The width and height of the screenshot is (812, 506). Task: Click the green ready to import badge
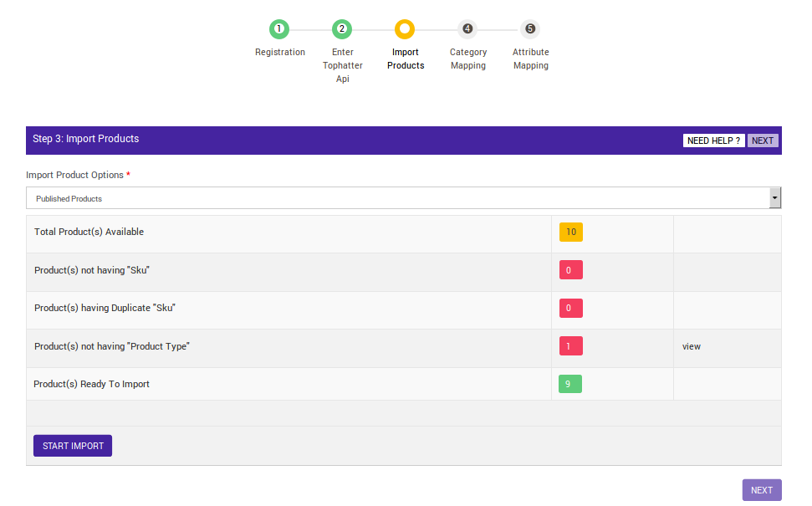coord(570,384)
